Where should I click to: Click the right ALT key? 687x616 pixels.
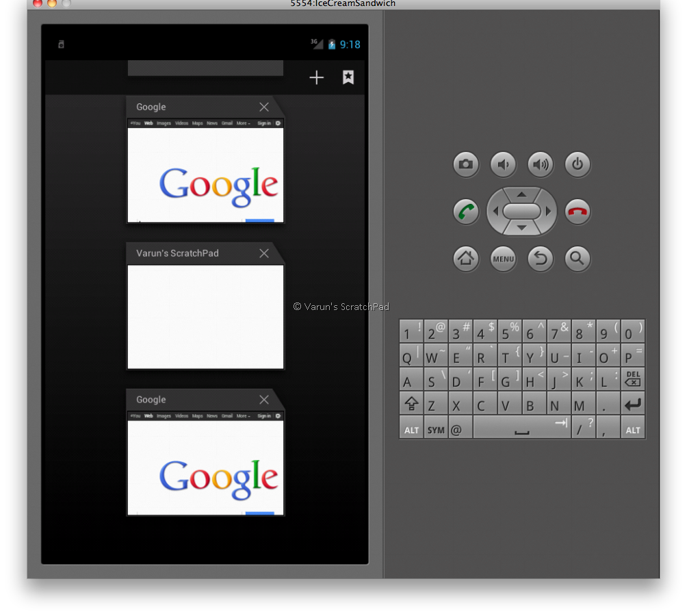tap(633, 427)
